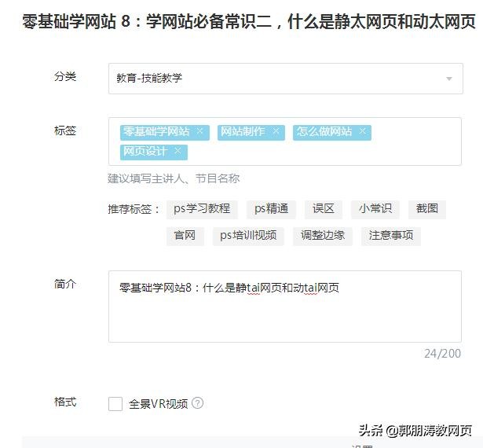483x448 pixels.
Task: Select the 零基础学网站 tag label
Action: click(156, 132)
